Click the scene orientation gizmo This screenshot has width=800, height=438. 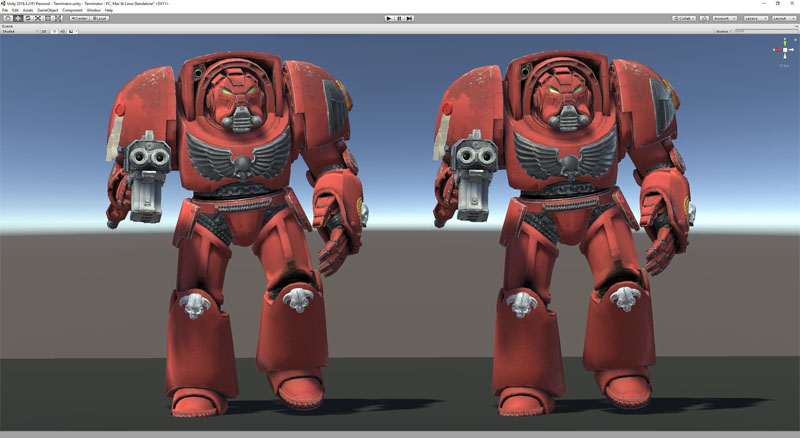(784, 49)
